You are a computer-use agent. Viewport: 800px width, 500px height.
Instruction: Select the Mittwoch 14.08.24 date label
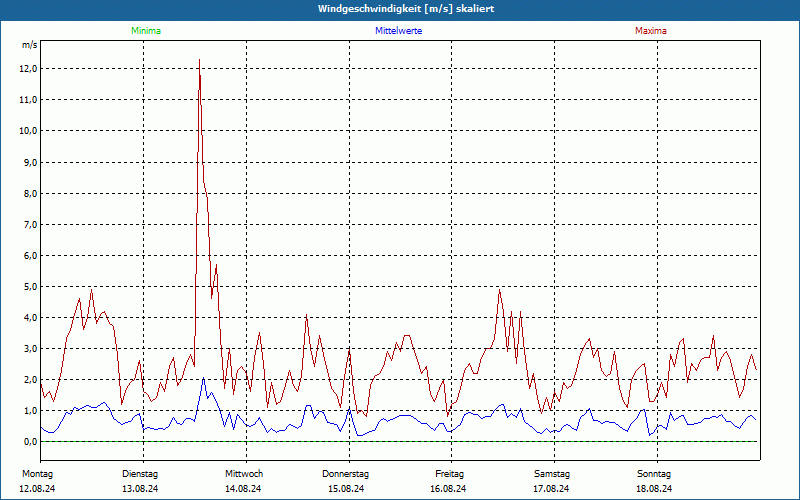coord(243,481)
